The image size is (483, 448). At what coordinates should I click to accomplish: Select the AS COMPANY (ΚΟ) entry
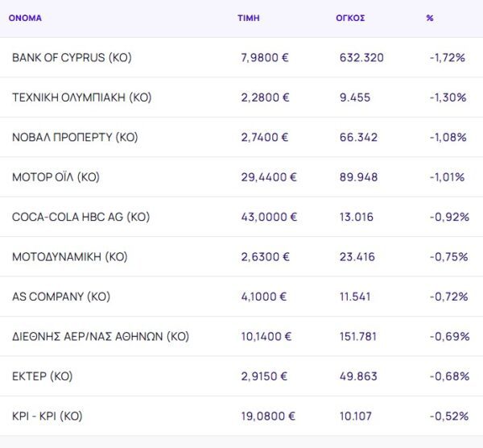[60, 297]
